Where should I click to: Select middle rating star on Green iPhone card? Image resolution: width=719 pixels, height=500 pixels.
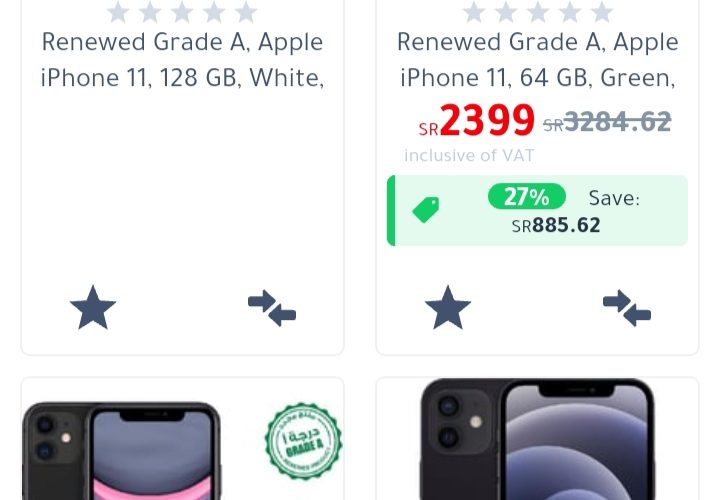[537, 11]
